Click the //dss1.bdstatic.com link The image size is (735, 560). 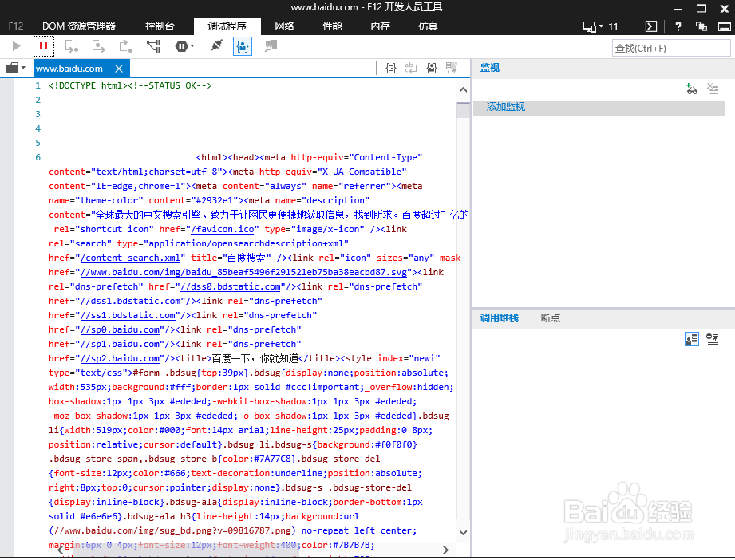coord(130,301)
